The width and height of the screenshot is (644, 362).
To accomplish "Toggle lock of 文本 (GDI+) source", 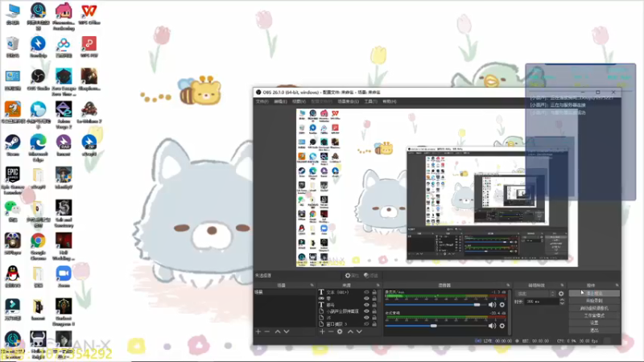I will click(x=374, y=292).
